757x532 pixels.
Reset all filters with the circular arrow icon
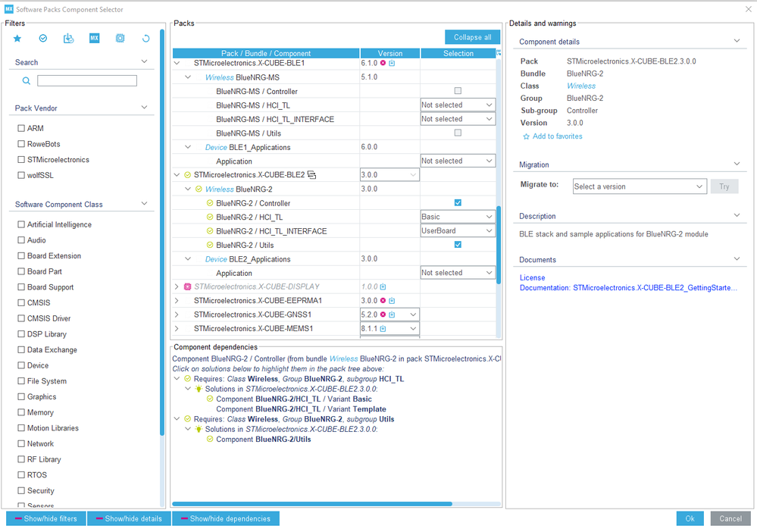[x=145, y=39]
